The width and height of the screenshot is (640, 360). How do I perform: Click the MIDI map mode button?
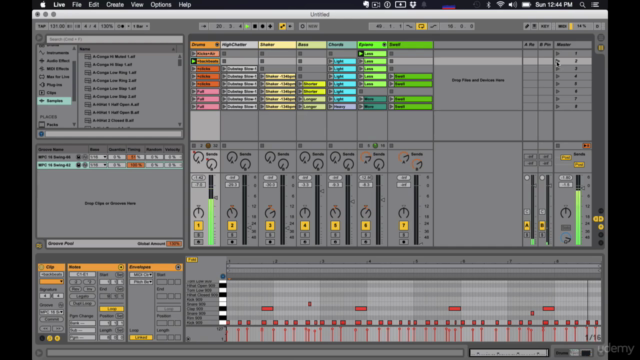click(x=562, y=26)
